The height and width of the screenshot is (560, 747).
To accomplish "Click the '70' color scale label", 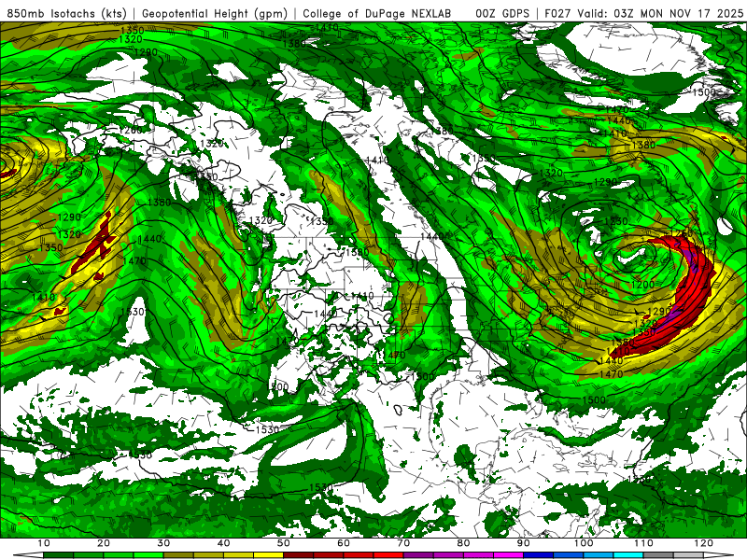I will 403,543.
